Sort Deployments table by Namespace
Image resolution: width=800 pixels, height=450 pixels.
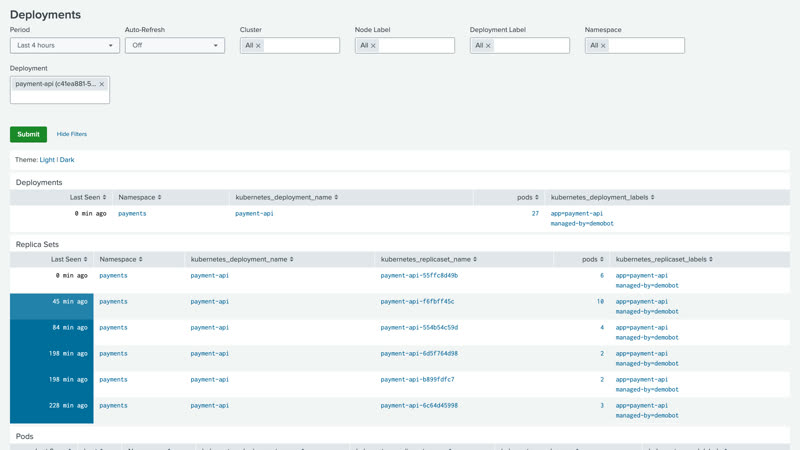pyautogui.click(x=140, y=197)
